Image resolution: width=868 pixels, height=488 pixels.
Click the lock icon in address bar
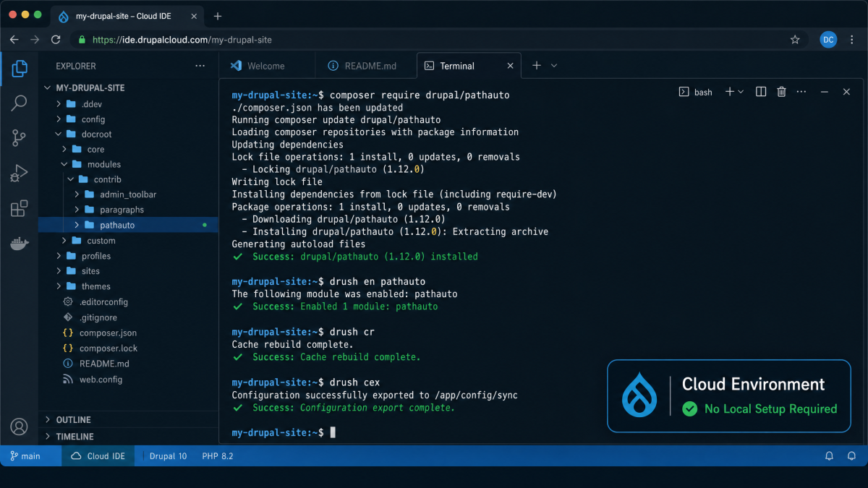[x=82, y=40]
